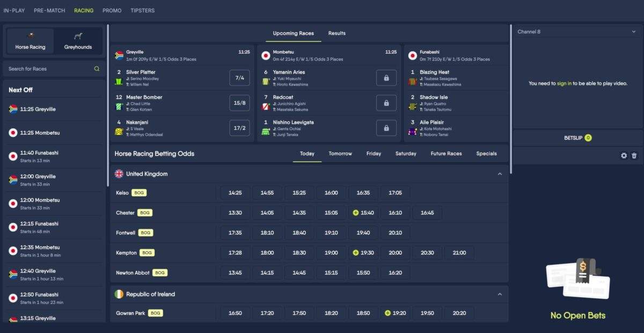Open the Newton Abbot 16:20 race

click(x=396, y=273)
